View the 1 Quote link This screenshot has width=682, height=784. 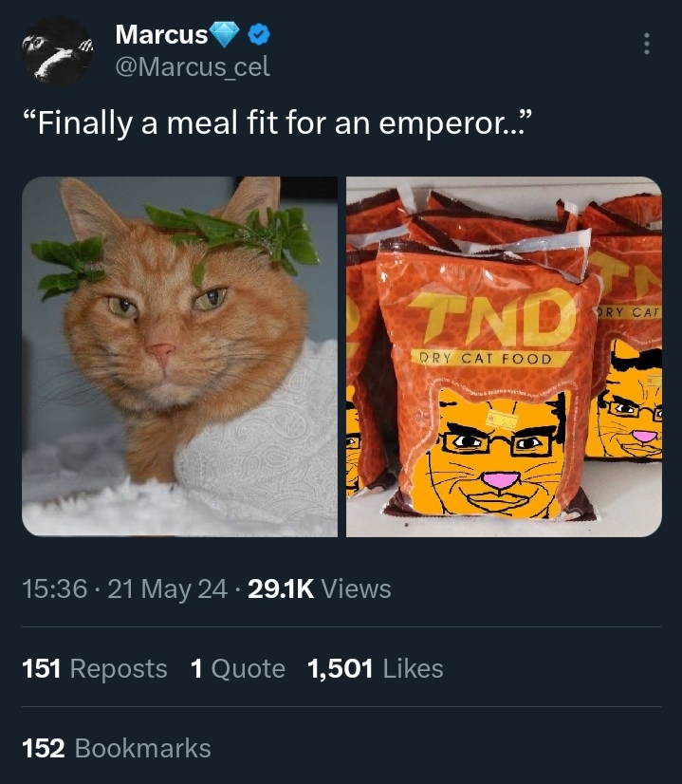tap(238, 668)
